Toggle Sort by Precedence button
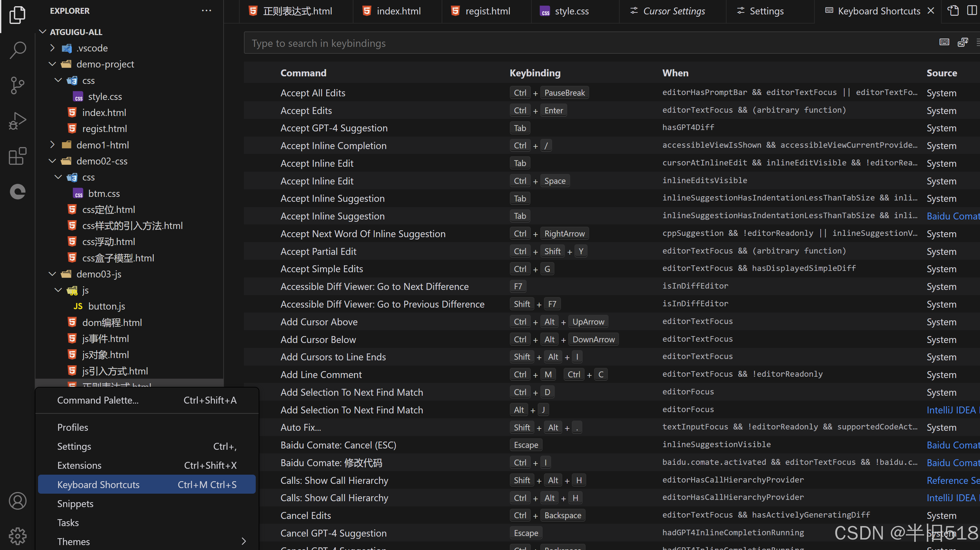The height and width of the screenshot is (550, 980). point(963,42)
